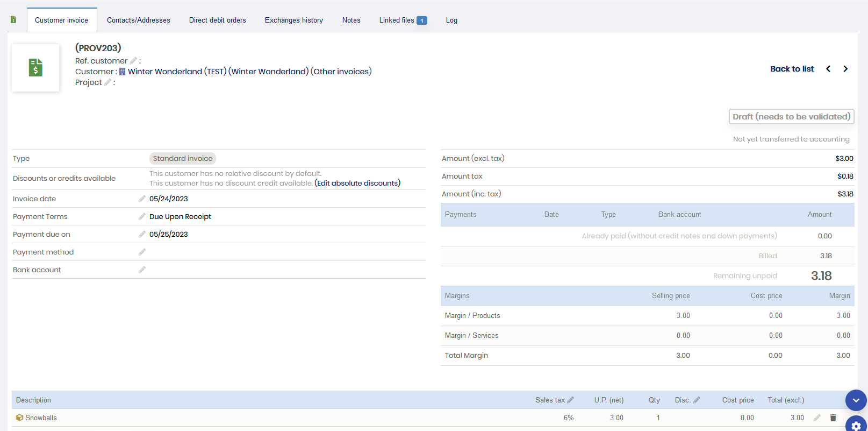Edit the Payment method field pencil
The height and width of the screenshot is (431, 868).
click(x=142, y=252)
